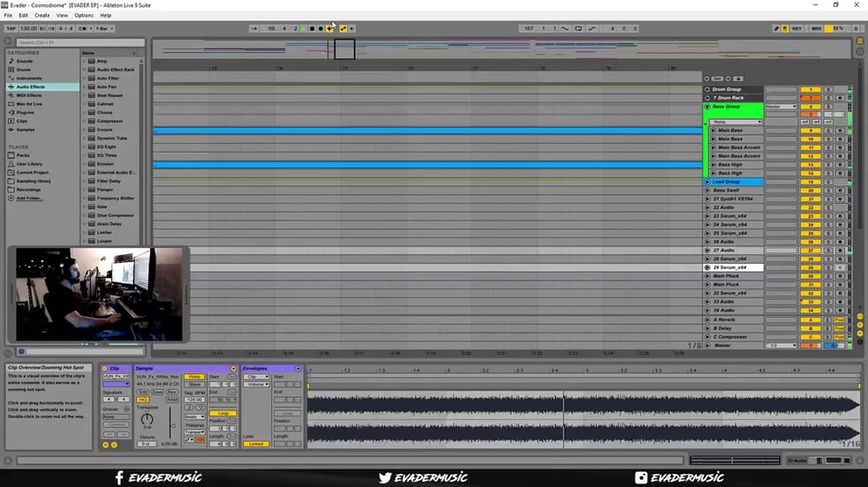Click the Stop button in transport
The image size is (868, 487).
coord(312,28)
